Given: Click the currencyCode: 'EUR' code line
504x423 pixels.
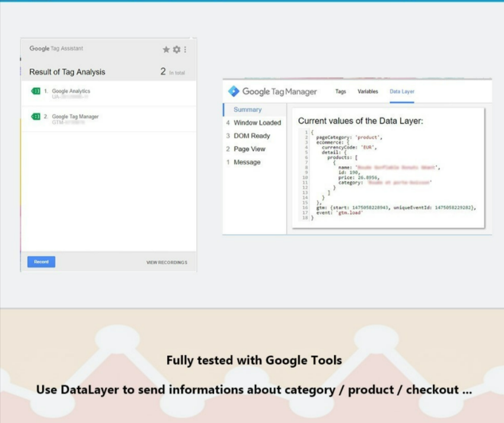Looking at the screenshot, I should [349, 147].
